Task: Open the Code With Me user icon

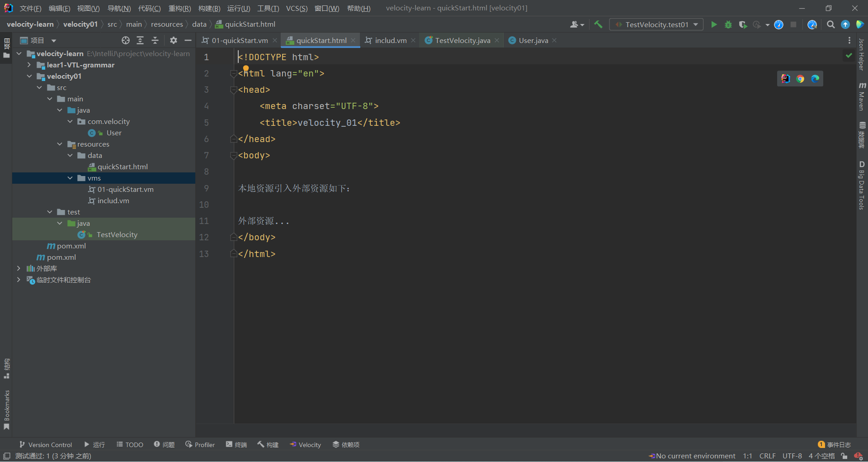Action: click(577, 24)
